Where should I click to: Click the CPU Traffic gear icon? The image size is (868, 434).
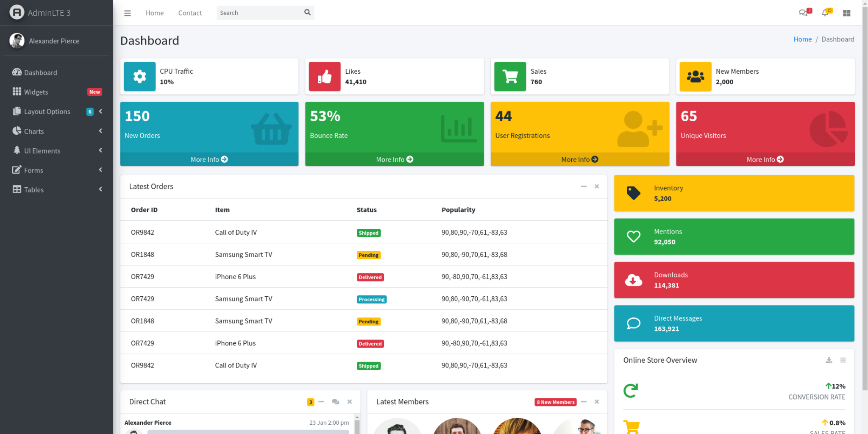point(139,77)
